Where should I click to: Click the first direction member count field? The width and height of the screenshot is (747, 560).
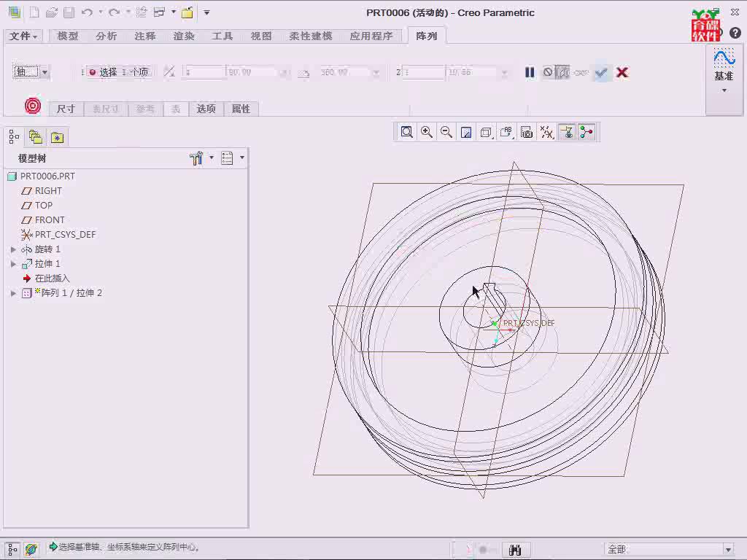coord(204,72)
